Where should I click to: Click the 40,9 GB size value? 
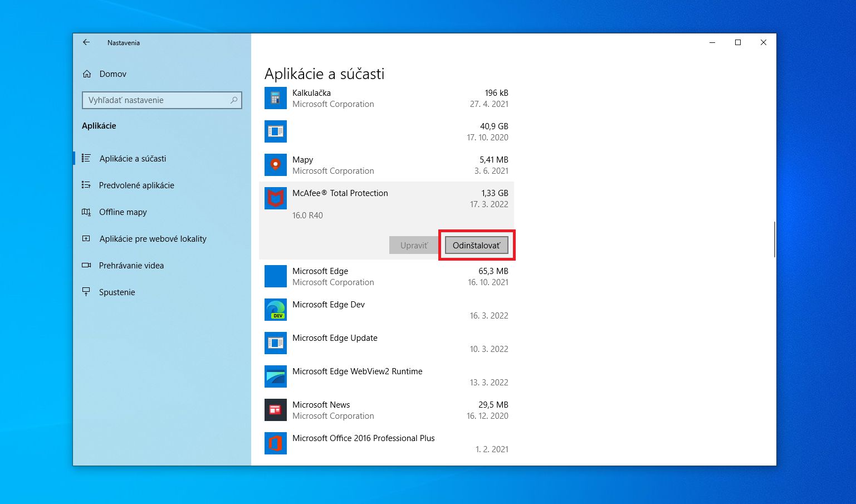pyautogui.click(x=494, y=126)
